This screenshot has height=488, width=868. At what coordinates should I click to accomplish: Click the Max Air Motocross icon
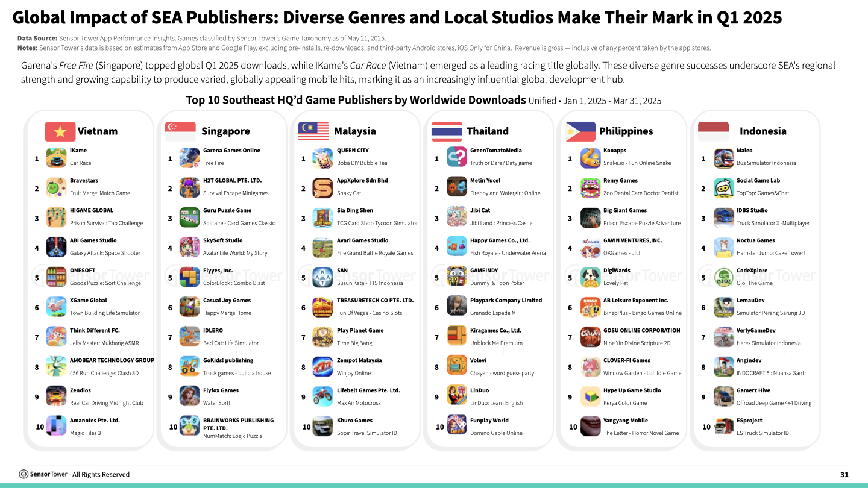coord(322,397)
